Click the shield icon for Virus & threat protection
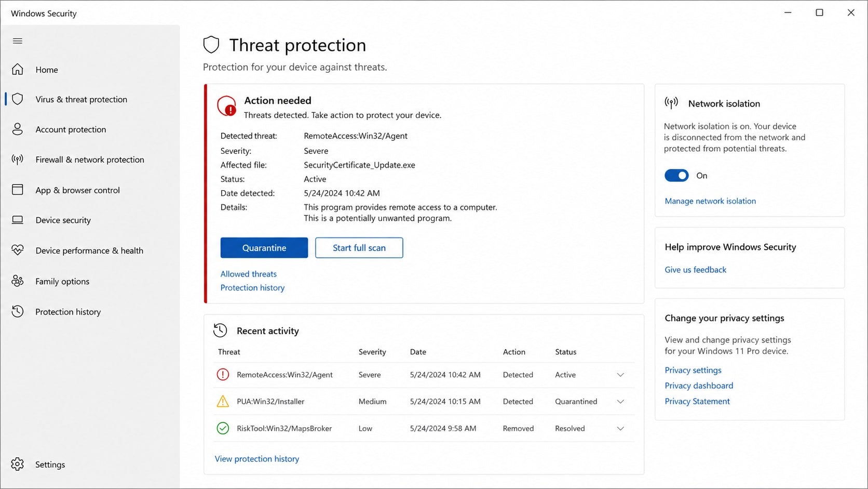 (18, 99)
